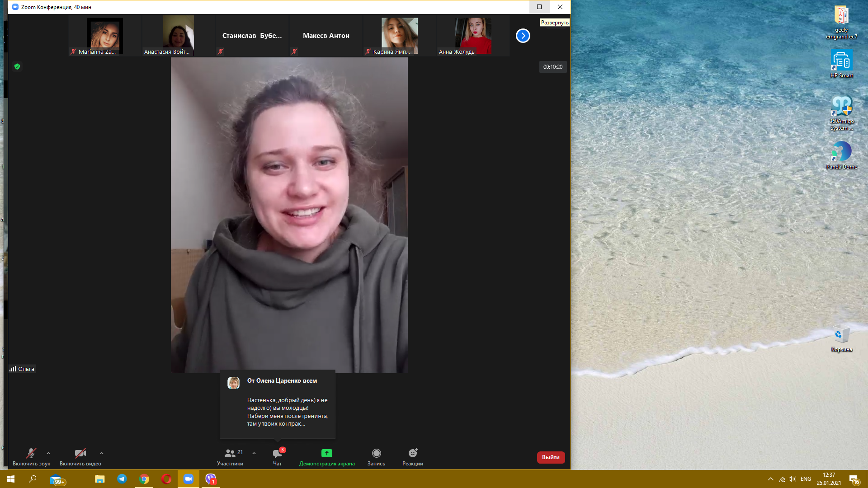This screenshot has height=488, width=868.
Task: Leave the meeting with the red Выйти button
Action: (x=551, y=457)
